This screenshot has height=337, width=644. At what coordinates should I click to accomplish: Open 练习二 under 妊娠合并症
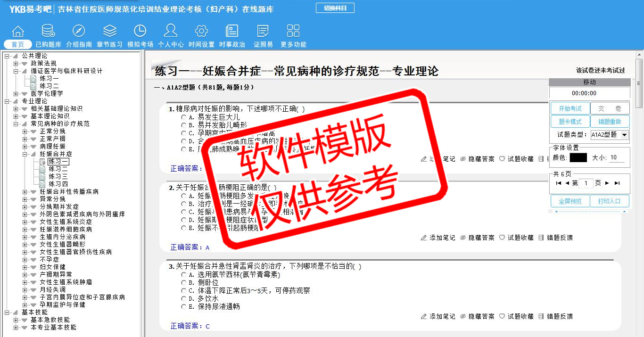pyautogui.click(x=58, y=169)
